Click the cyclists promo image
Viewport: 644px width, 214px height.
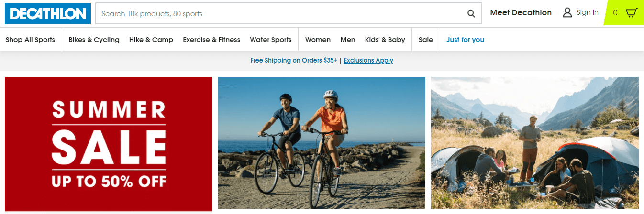click(x=322, y=143)
